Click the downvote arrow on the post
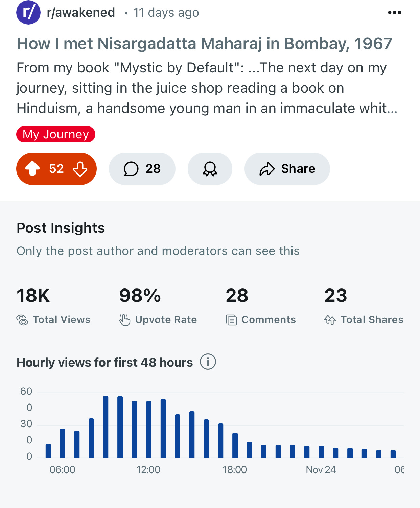This screenshot has width=420, height=508. (80, 169)
